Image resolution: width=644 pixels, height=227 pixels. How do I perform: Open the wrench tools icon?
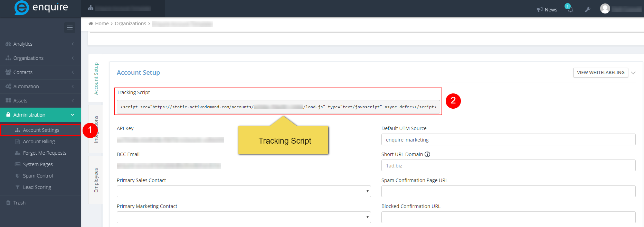click(x=587, y=9)
